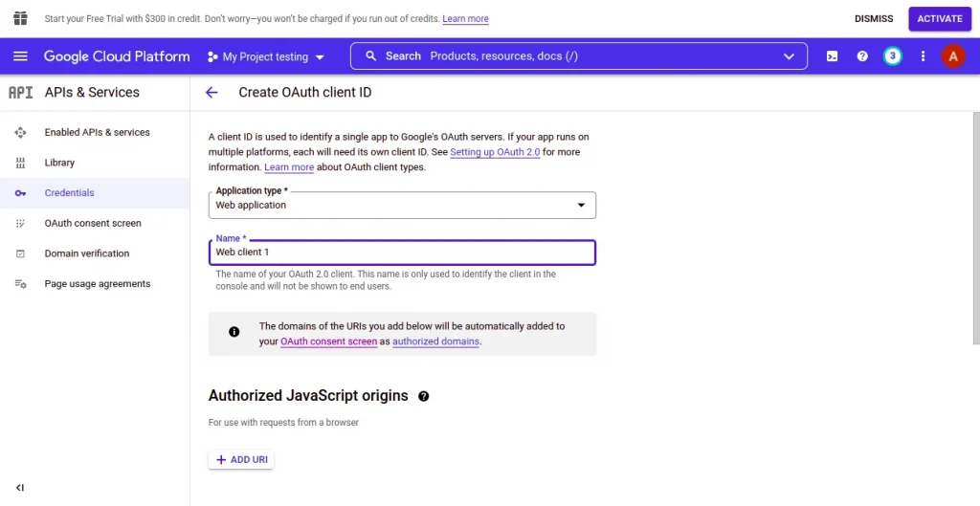Open Enabled APIs & services page
The height and width of the screenshot is (506, 980).
click(x=97, y=132)
